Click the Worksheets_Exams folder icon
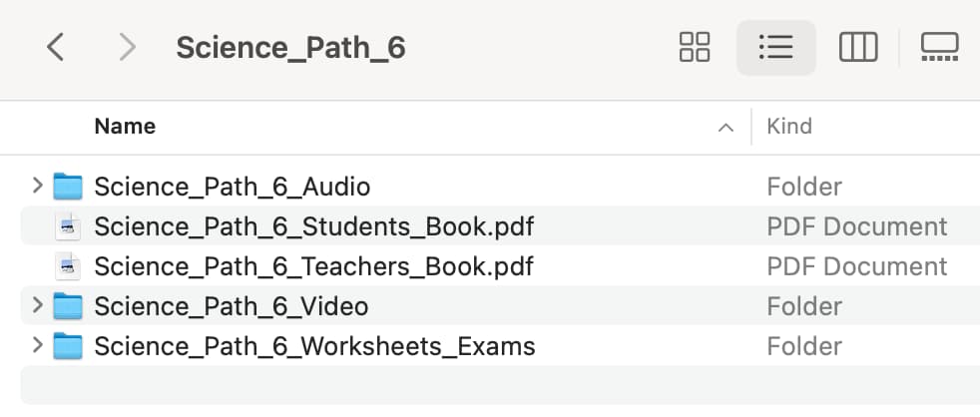 [x=68, y=346]
